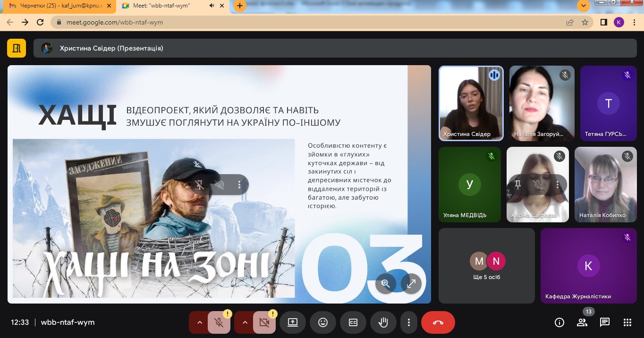The width and height of the screenshot is (644, 338).
Task: Open the activities grid icon
Action: tap(627, 322)
